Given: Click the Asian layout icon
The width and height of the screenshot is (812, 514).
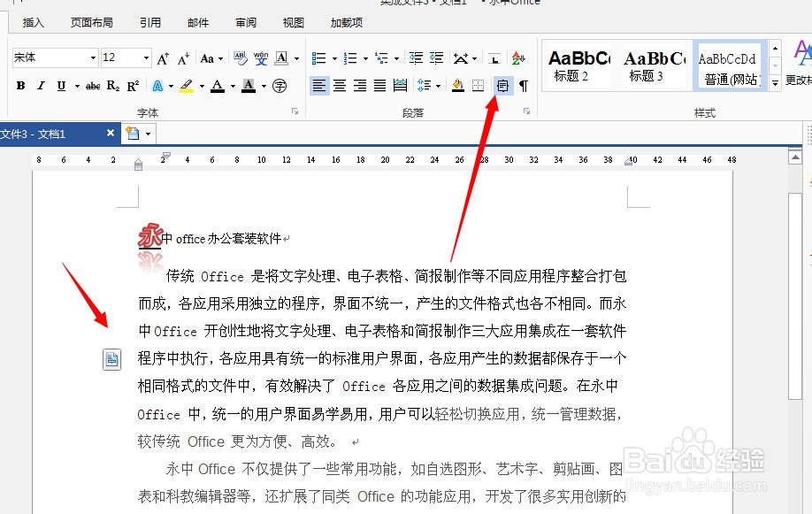Looking at the screenshot, I should 461,58.
